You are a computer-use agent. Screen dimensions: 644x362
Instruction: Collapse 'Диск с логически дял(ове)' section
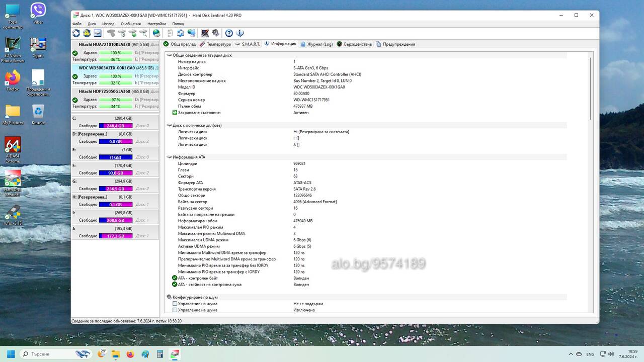point(169,125)
